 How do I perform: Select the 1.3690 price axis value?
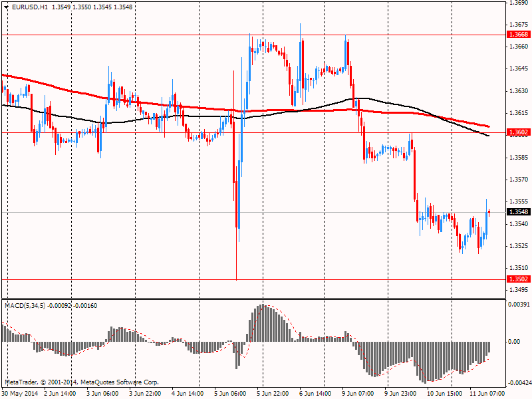[x=519, y=3]
